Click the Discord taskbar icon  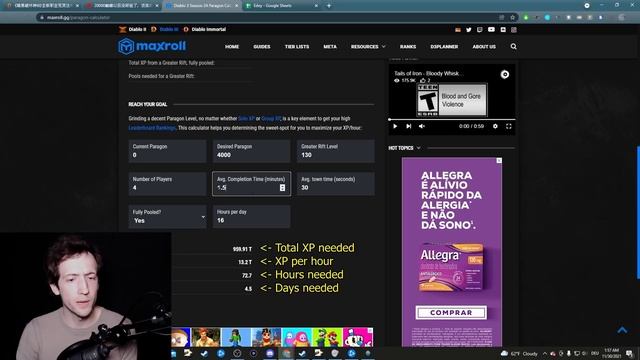click(x=270, y=353)
